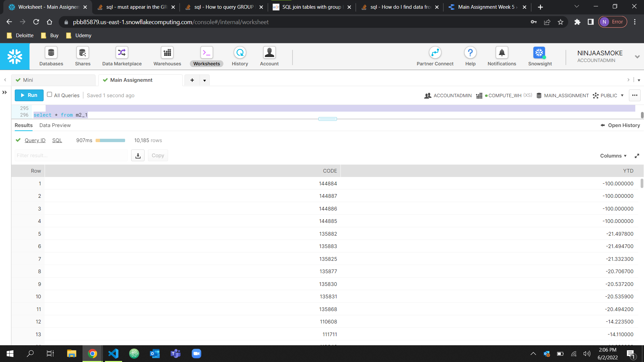Enable the All Queries checkbox
This screenshot has height=362, width=644.
[49, 95]
